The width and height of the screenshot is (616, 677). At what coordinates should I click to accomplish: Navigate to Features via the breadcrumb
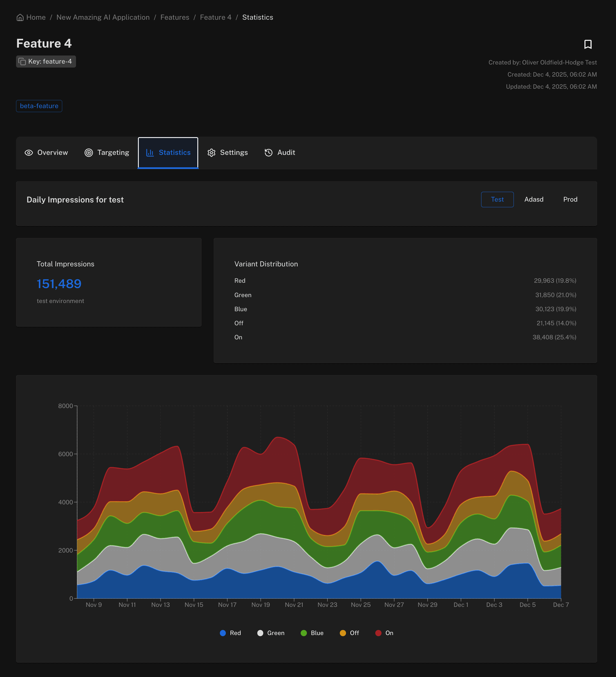pos(175,17)
